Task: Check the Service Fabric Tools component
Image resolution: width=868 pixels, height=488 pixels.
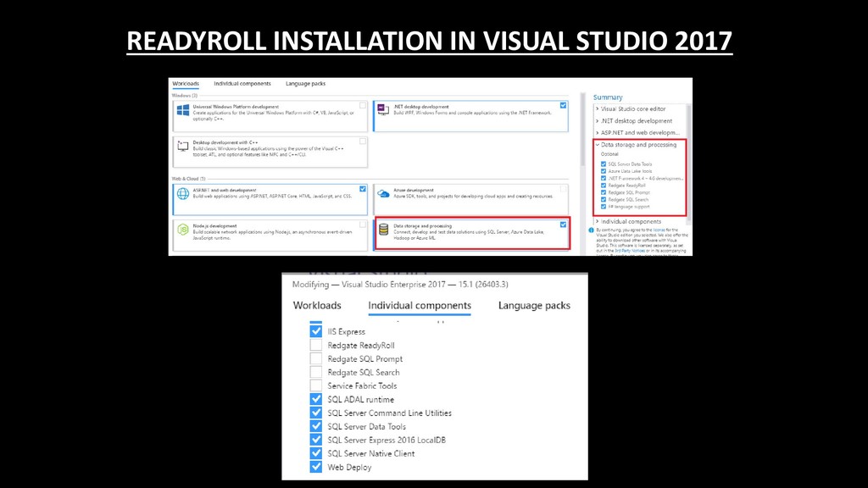Action: [x=315, y=385]
